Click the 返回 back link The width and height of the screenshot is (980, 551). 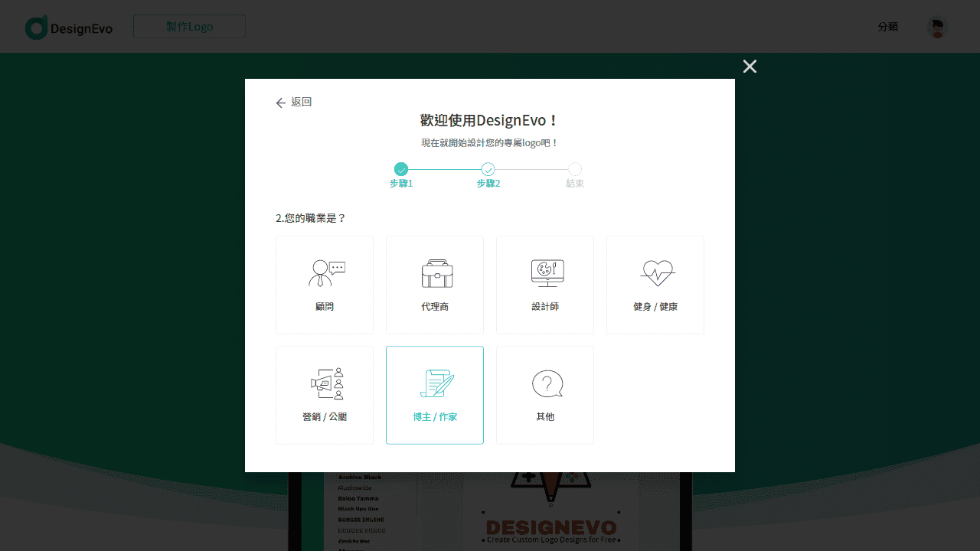point(300,101)
